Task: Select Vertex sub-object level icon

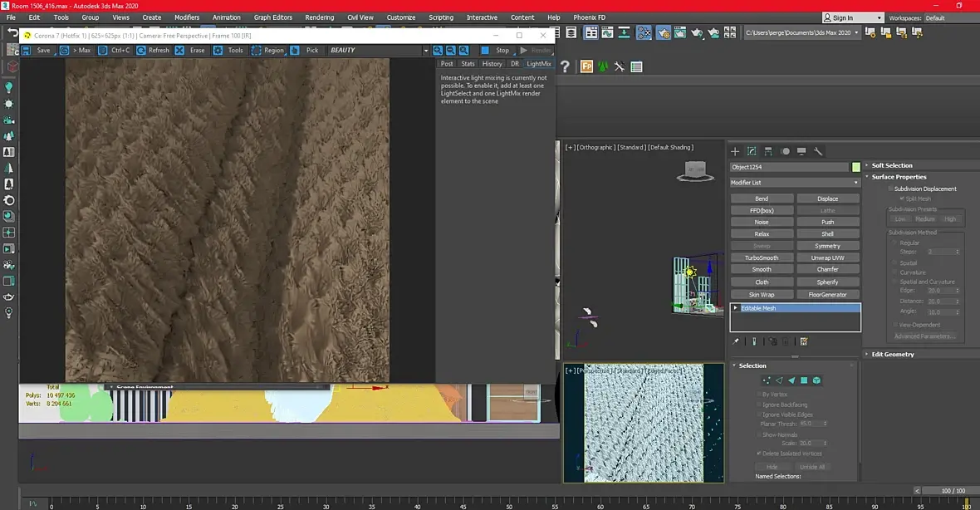Action: (x=767, y=380)
